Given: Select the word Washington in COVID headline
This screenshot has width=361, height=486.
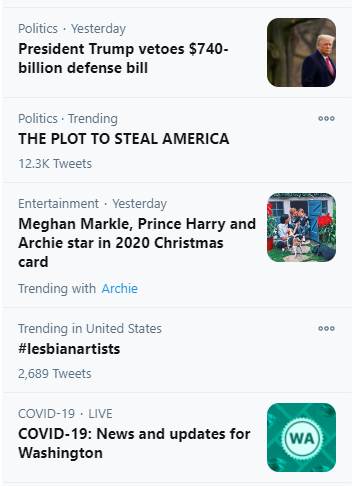Looking at the screenshot, I should tap(60, 453).
